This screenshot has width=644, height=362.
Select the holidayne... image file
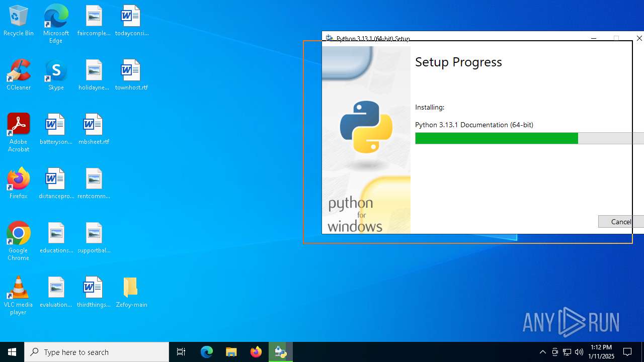[x=94, y=75]
